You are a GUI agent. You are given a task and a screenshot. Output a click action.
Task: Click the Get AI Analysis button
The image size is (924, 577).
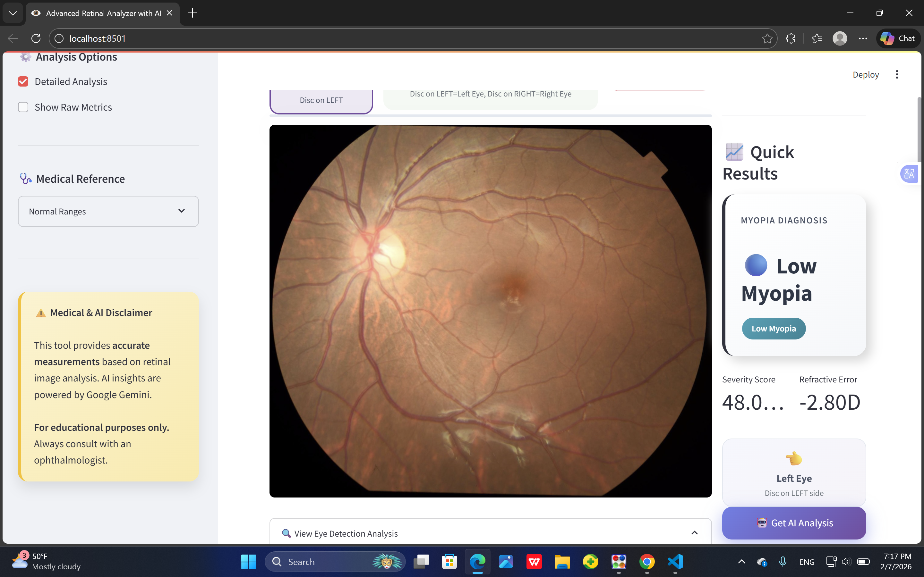[x=794, y=523]
